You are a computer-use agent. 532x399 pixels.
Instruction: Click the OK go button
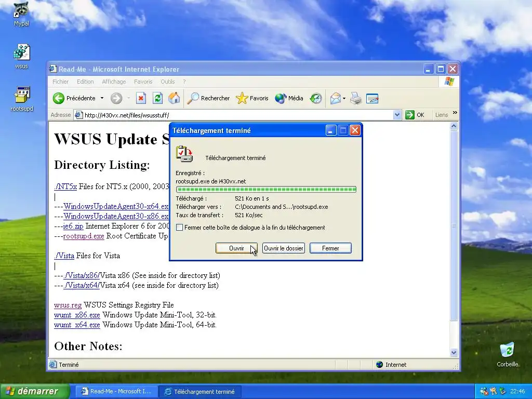tap(415, 115)
